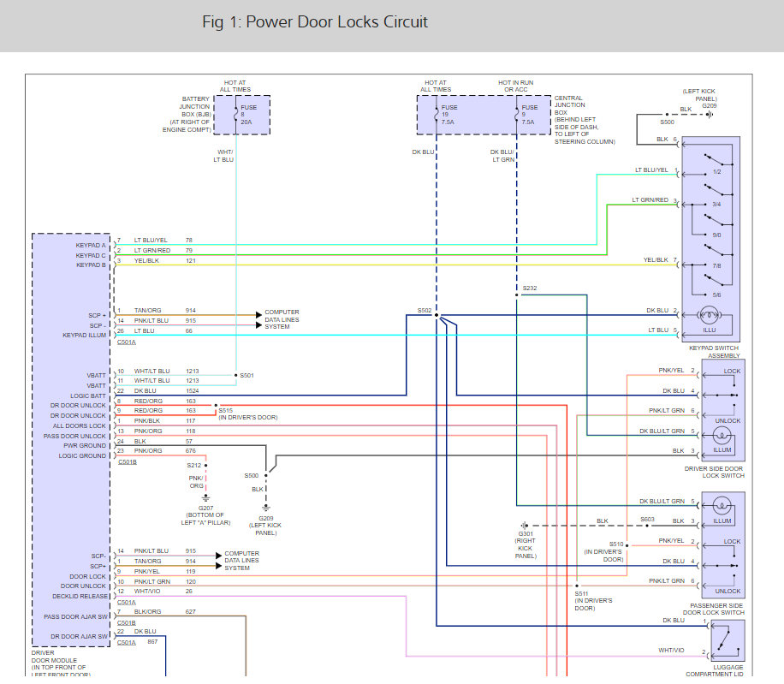Click the 'PNK/BLK 117' wire label

coord(164,421)
